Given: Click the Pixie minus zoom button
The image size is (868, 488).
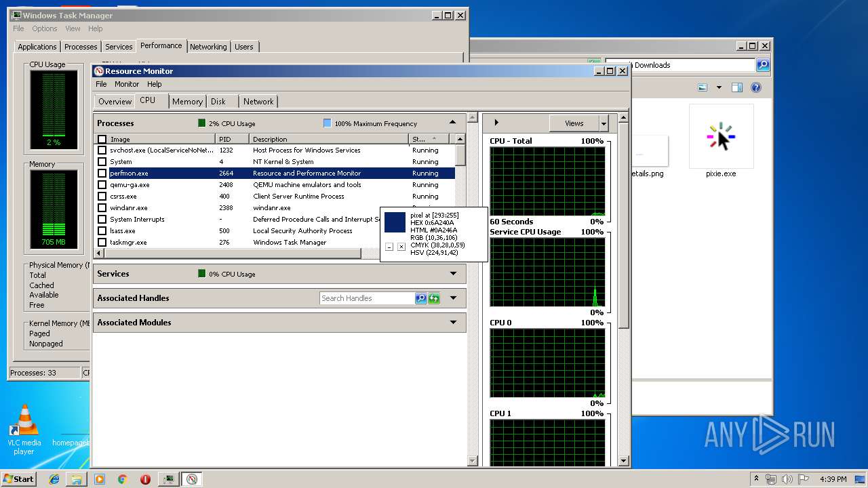Looking at the screenshot, I should (x=389, y=247).
